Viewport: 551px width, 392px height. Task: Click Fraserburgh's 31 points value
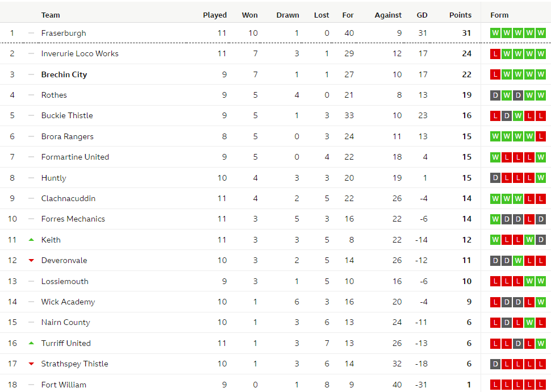coord(466,33)
